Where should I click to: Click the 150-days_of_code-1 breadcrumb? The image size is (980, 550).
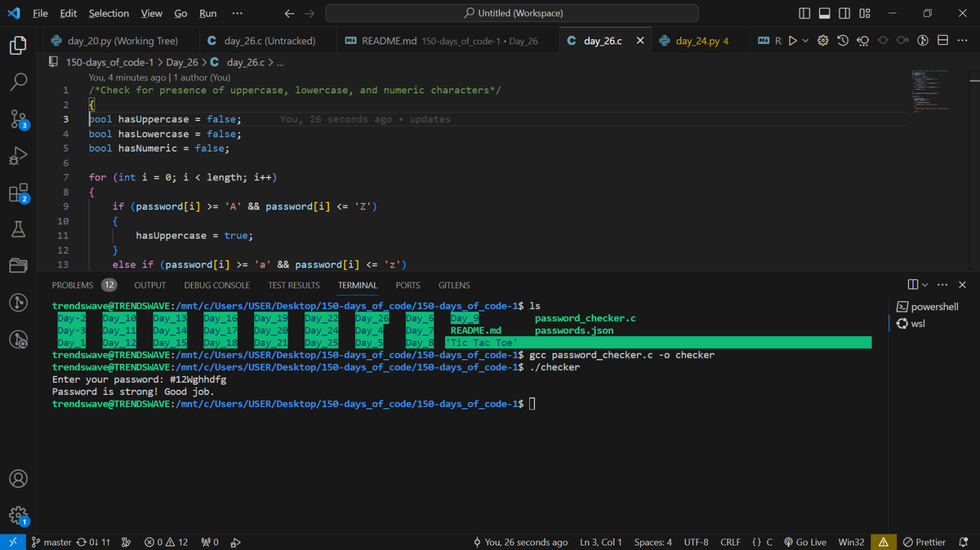coord(109,63)
